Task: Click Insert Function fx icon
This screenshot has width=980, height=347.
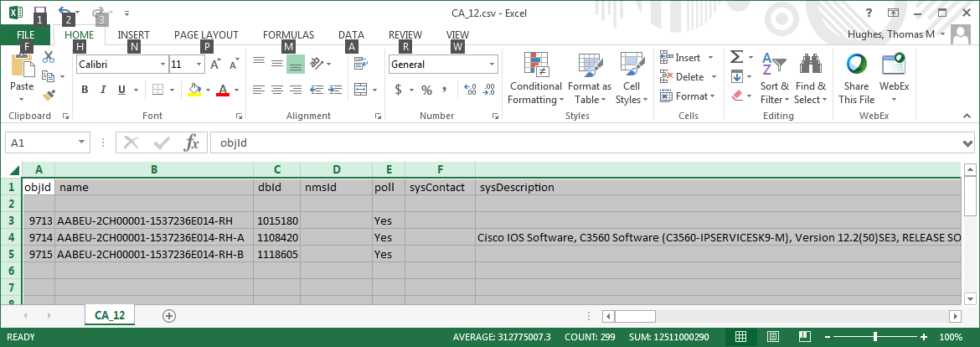Action: [x=191, y=143]
